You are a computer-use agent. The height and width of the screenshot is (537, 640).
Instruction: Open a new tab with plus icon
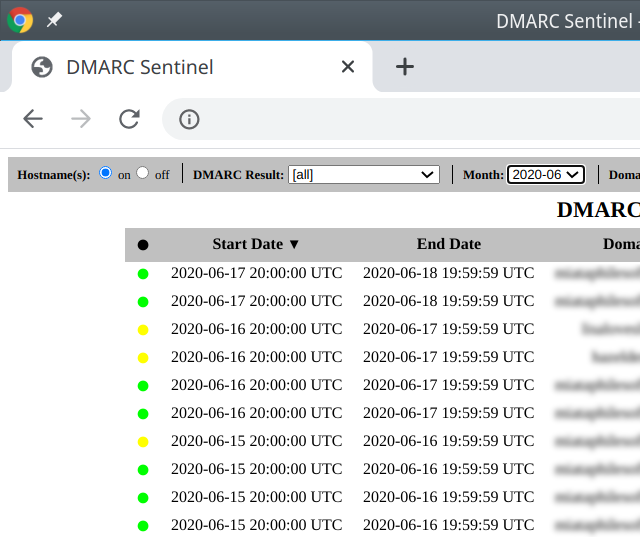tap(404, 67)
